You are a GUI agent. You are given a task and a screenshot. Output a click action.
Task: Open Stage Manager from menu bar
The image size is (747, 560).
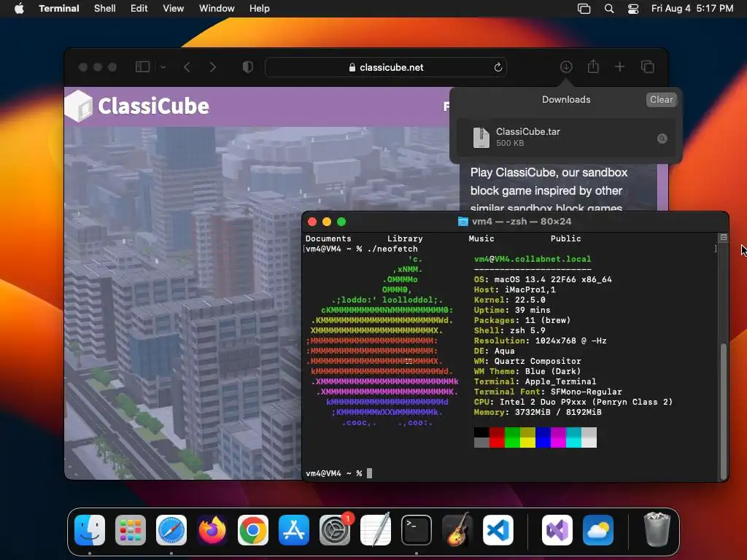[x=584, y=9]
